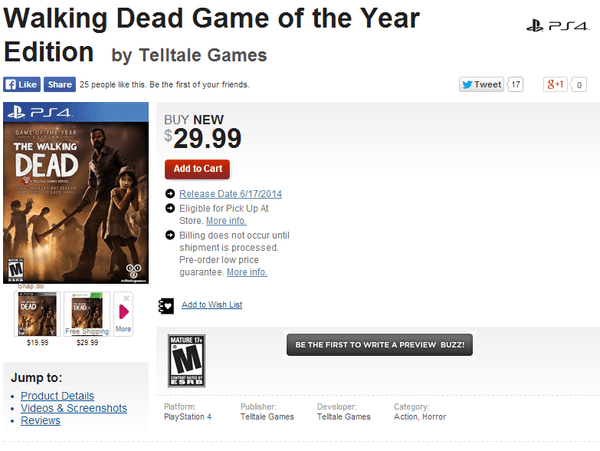The image size is (600, 451).
Task: Select the $19.99 PS3 offer thumbnail
Action: tap(38, 314)
